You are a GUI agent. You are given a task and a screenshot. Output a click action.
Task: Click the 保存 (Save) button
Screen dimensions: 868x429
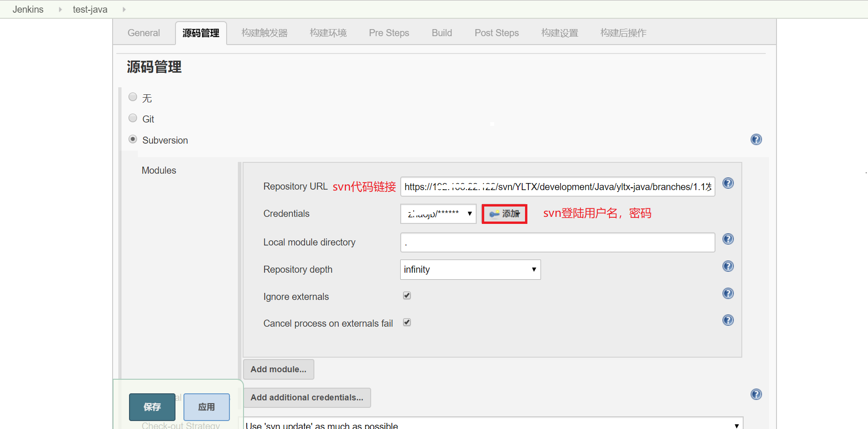click(x=152, y=407)
